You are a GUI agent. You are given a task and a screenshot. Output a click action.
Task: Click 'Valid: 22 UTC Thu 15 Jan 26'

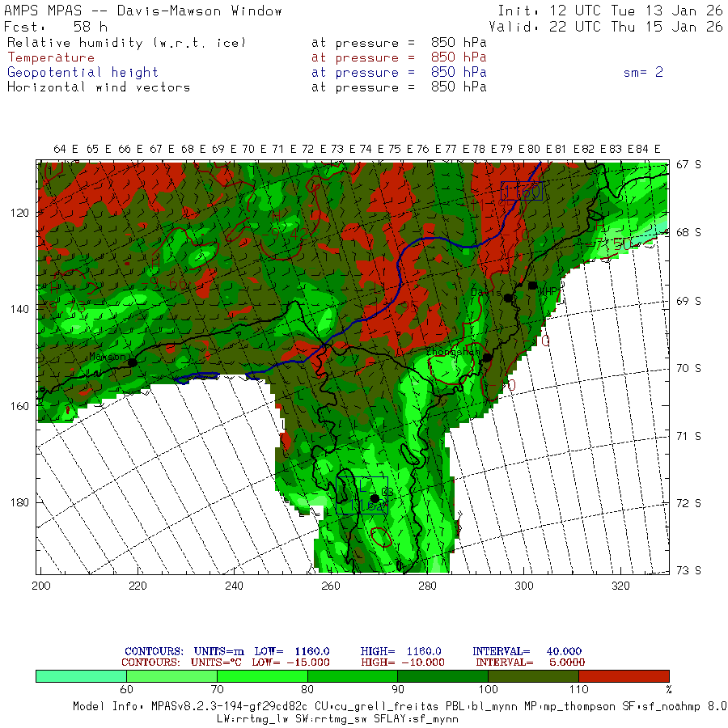tap(605, 27)
